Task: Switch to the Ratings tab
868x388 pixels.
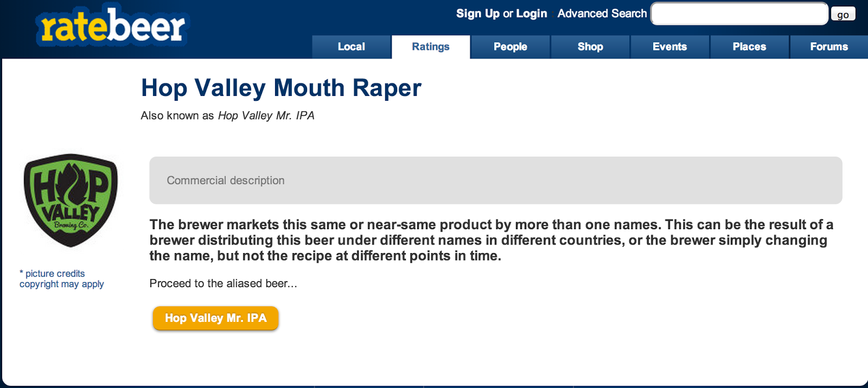Action: pyautogui.click(x=430, y=47)
